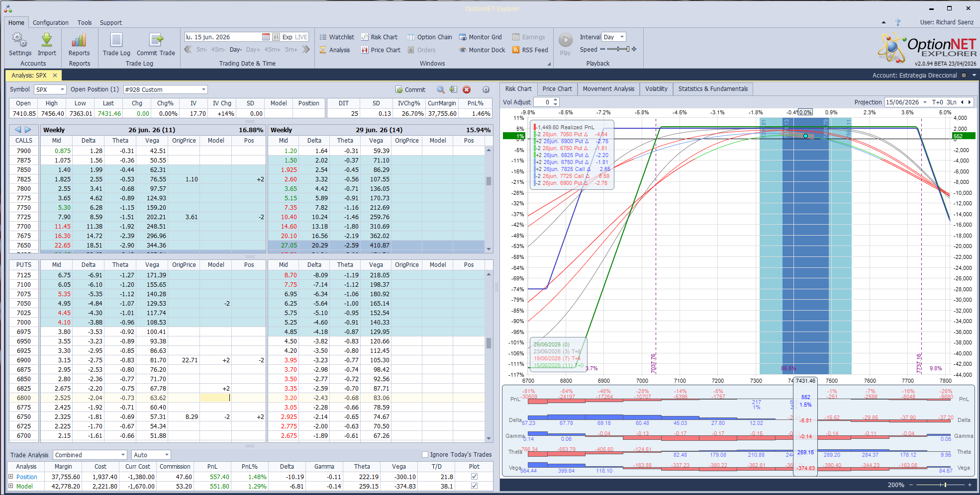This screenshot has width=980, height=495.
Task: Open the Auto dropdown in Trade Analysis
Action: point(167,455)
